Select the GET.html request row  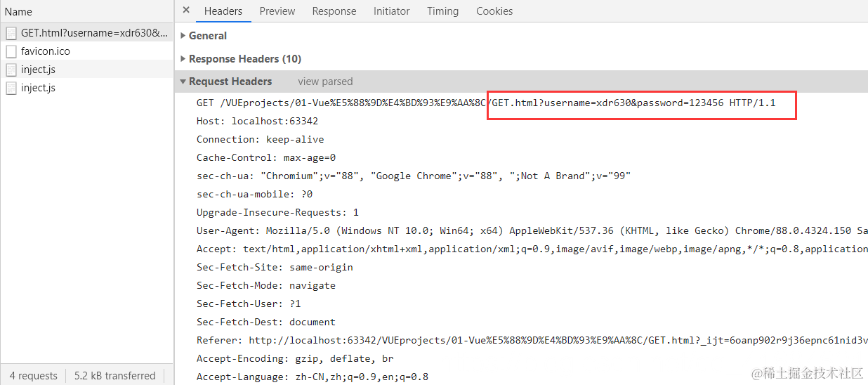pos(87,33)
